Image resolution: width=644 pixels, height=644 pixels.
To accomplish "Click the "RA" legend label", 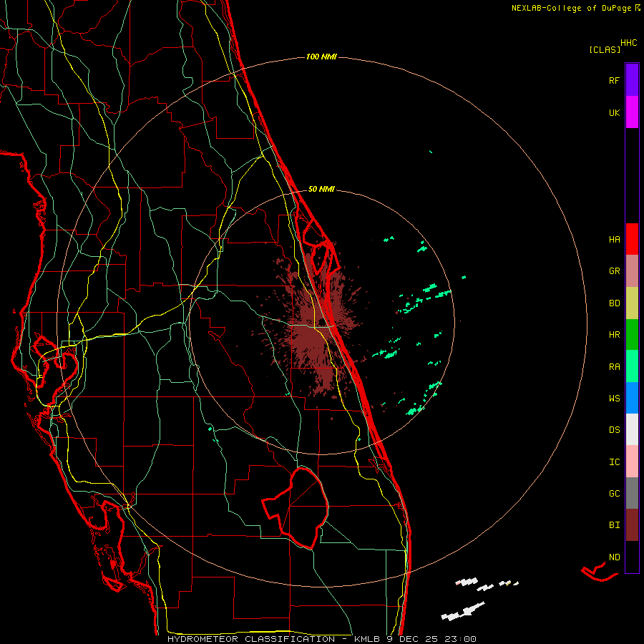I will point(614,367).
